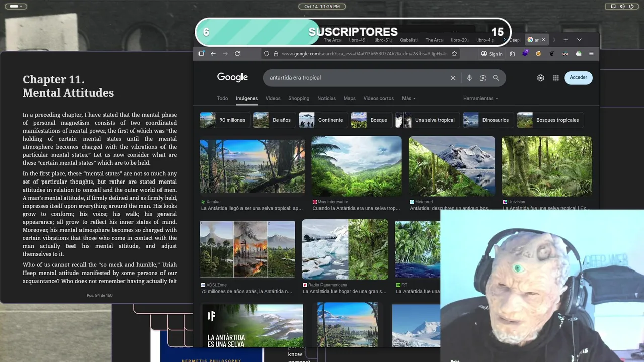Screen dimensions: 644x362
Task: Expand the Más search filter menu
Action: coord(409,98)
